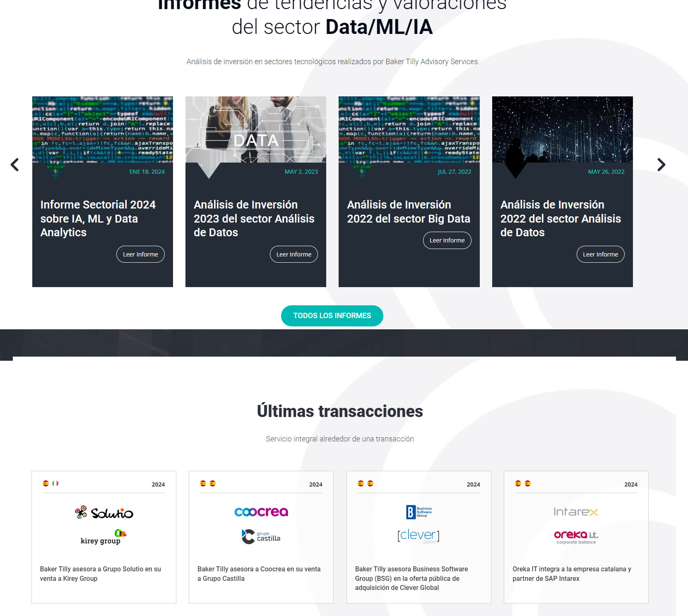Click 2024 year on the Solutio card
The width and height of the screenshot is (688, 616).
click(x=158, y=484)
